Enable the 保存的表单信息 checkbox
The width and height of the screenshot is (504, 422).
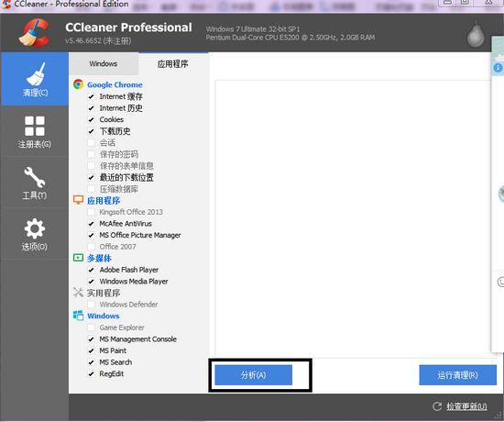[x=92, y=166]
